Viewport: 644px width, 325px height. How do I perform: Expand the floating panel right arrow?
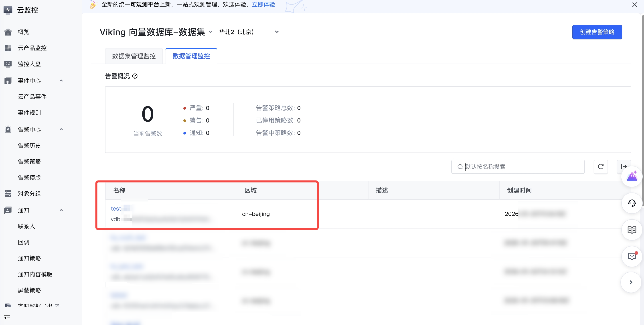click(631, 282)
